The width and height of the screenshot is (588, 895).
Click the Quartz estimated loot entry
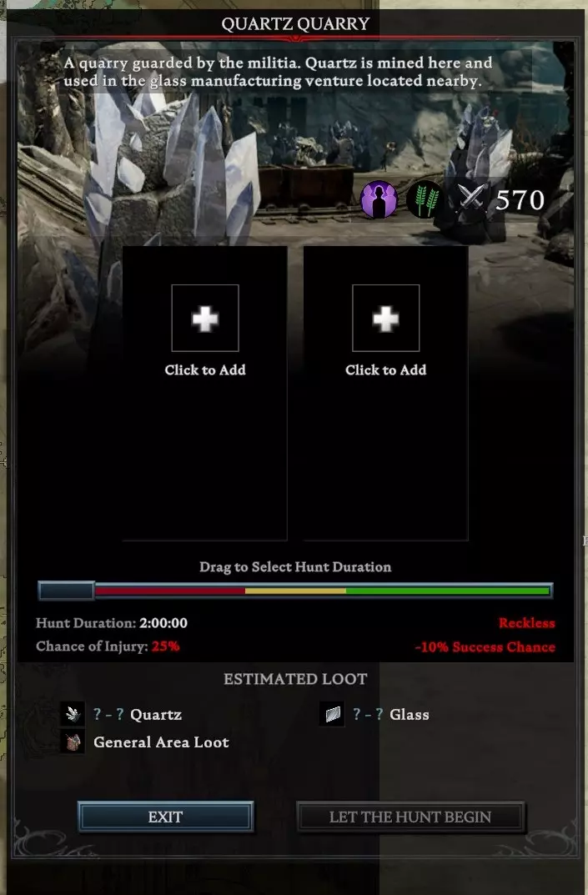pos(121,714)
